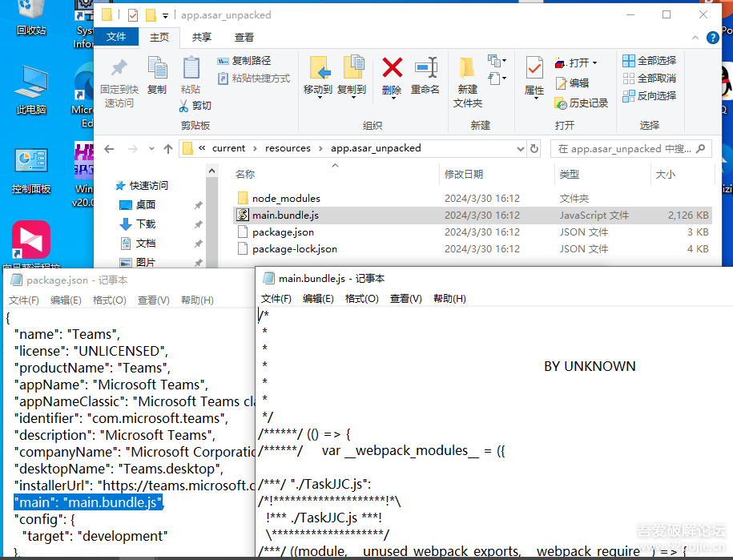Go back with the back arrow

click(x=109, y=149)
